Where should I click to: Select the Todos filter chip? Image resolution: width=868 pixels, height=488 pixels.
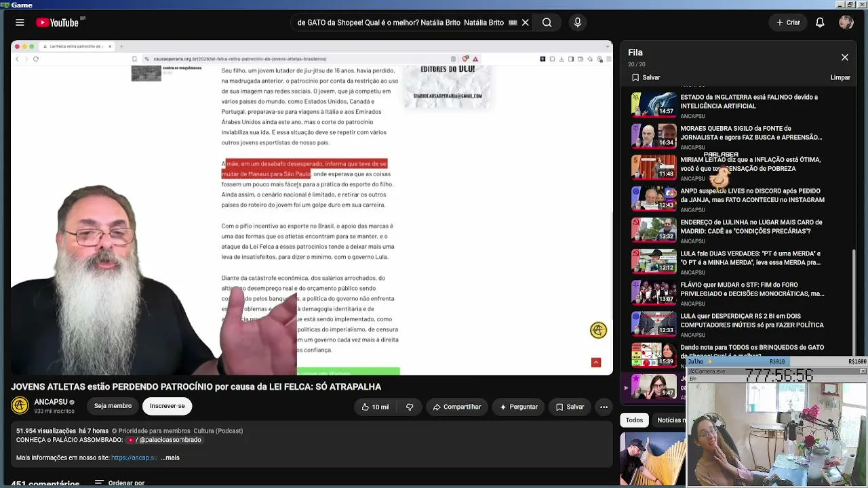click(x=634, y=420)
